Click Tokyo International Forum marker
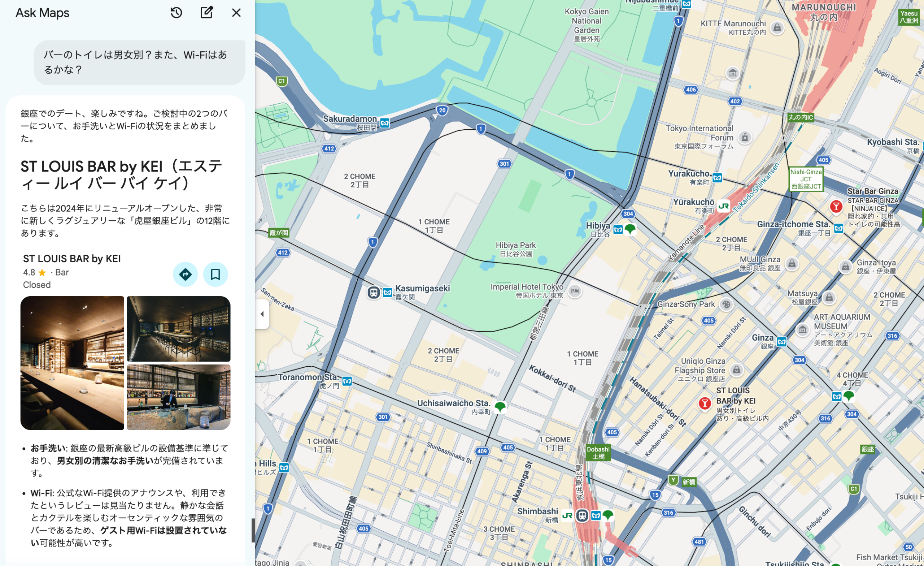Image resolution: width=924 pixels, height=566 pixels. click(x=745, y=137)
